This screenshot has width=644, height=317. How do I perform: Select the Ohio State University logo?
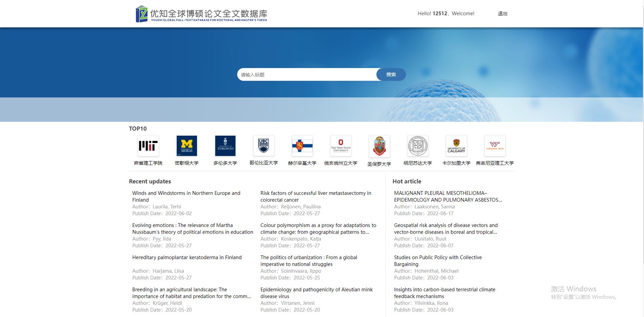341,146
